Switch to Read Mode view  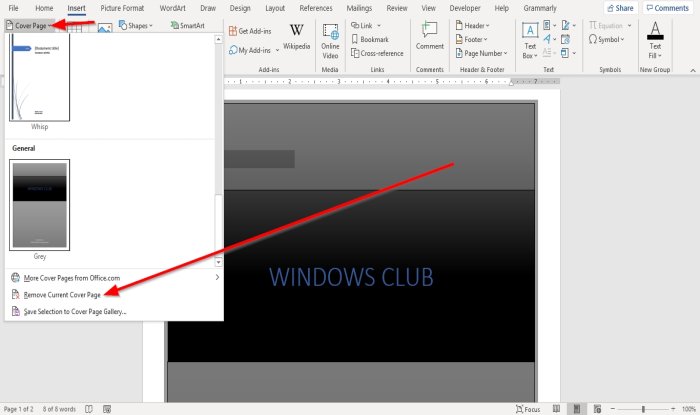pos(556,409)
